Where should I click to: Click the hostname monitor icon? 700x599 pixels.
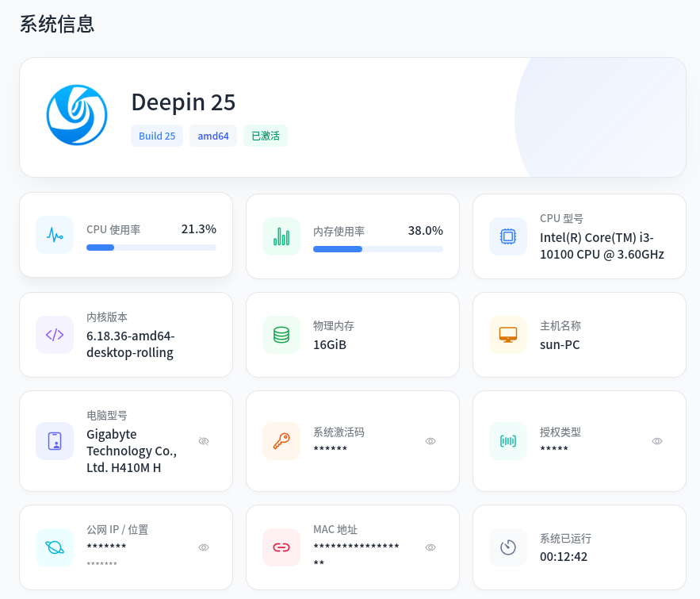[x=508, y=335]
